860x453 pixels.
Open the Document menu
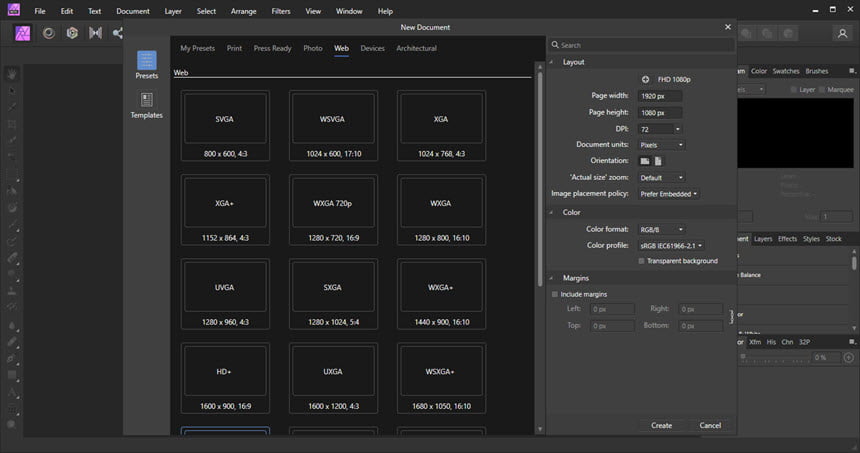pos(133,11)
